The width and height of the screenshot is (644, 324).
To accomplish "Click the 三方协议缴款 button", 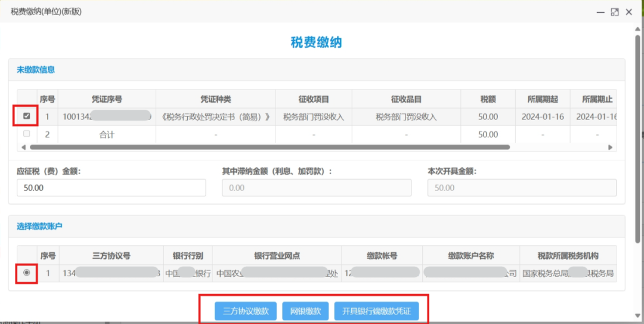I will 246,311.
